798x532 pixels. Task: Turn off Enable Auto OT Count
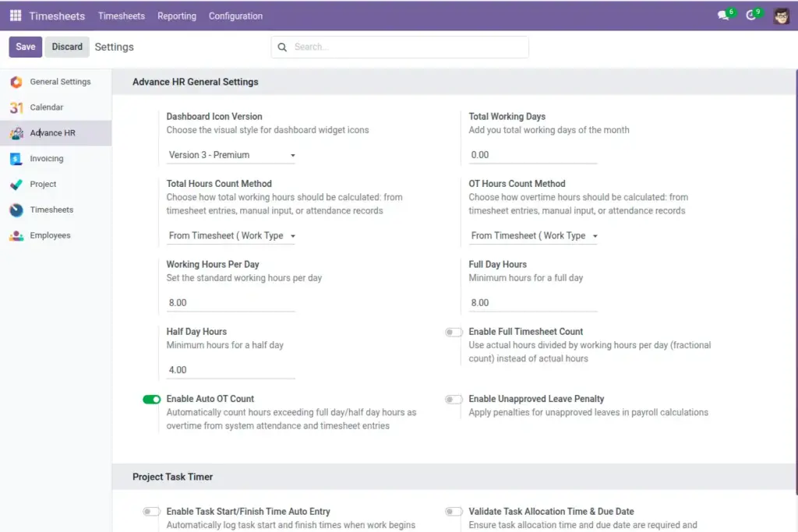point(152,400)
